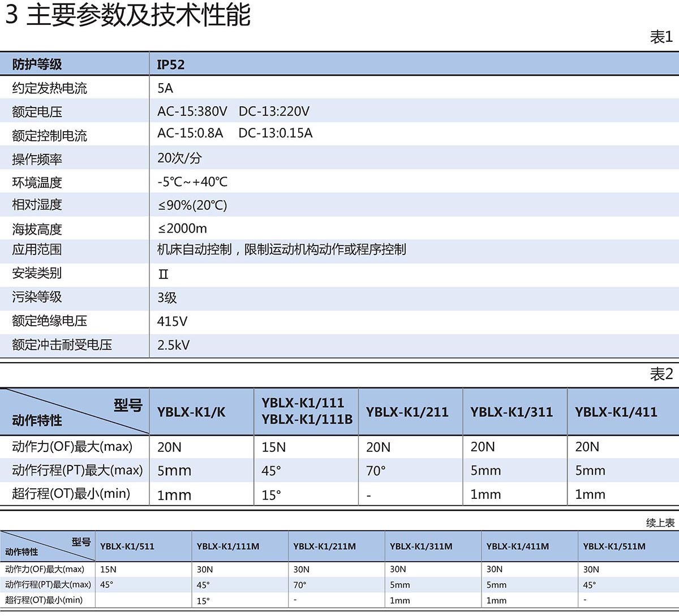Click the "20次/分" operating frequency value
Viewport: 679px width, 616px height.
pyautogui.click(x=179, y=158)
